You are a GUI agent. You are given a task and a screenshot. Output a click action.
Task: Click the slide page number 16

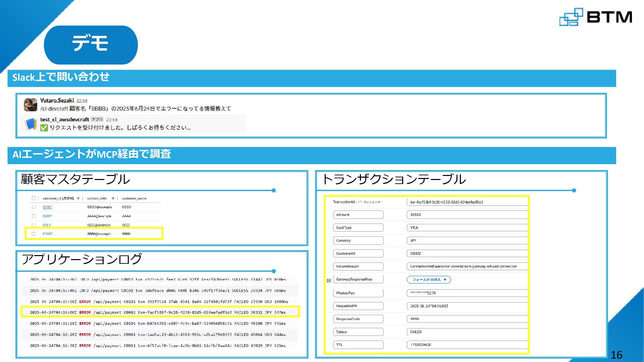point(616,355)
